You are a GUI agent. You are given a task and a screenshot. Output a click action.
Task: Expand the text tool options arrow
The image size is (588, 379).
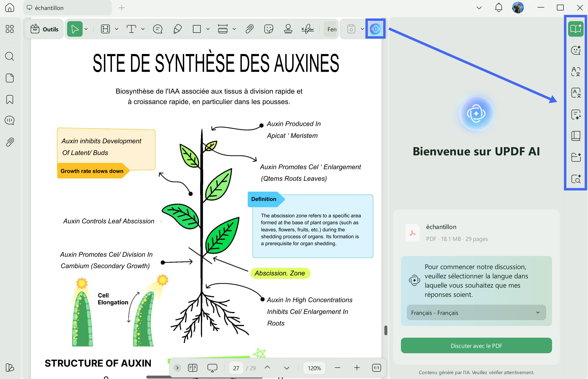point(143,29)
